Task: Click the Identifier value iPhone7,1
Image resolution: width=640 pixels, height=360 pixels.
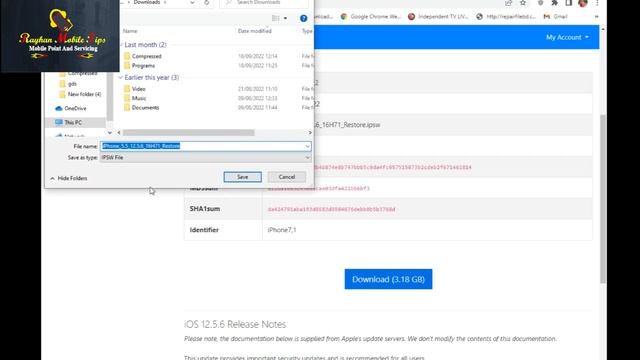Action: tap(282, 230)
